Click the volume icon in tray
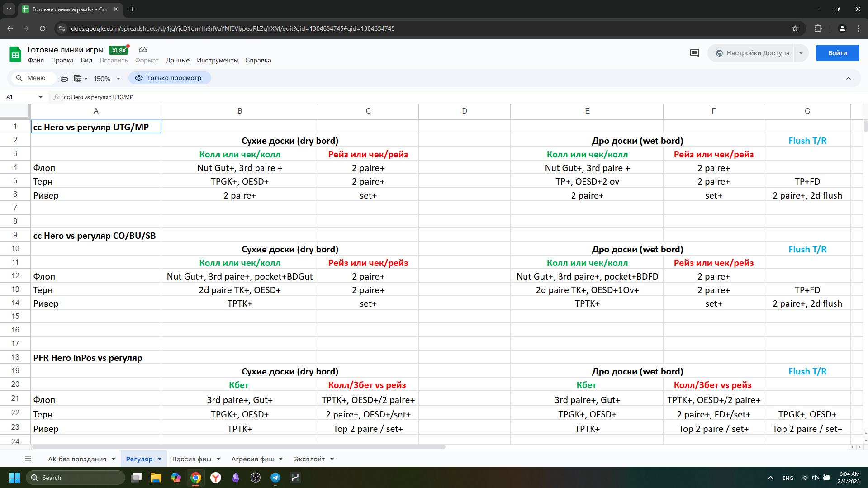Image resolution: width=868 pixels, height=488 pixels. pyautogui.click(x=816, y=478)
